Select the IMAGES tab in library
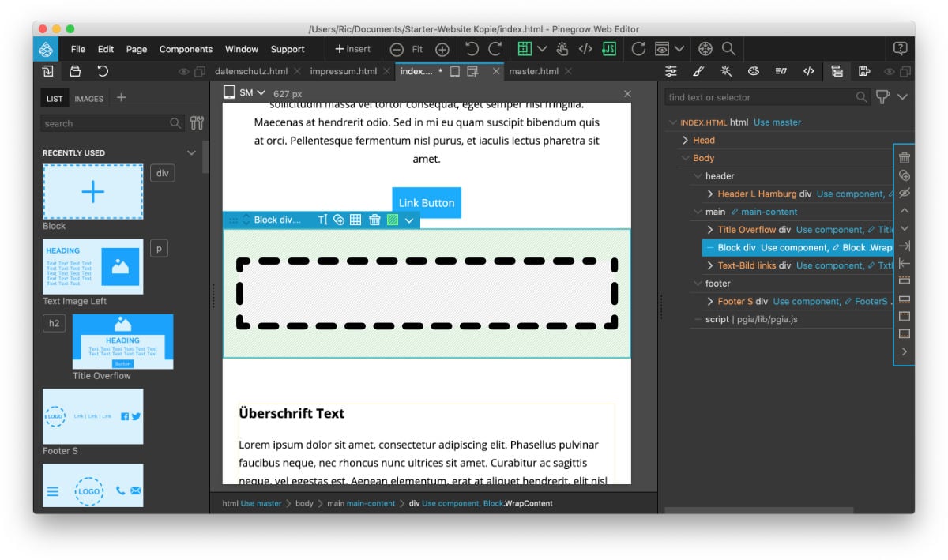948x560 pixels. 88,99
